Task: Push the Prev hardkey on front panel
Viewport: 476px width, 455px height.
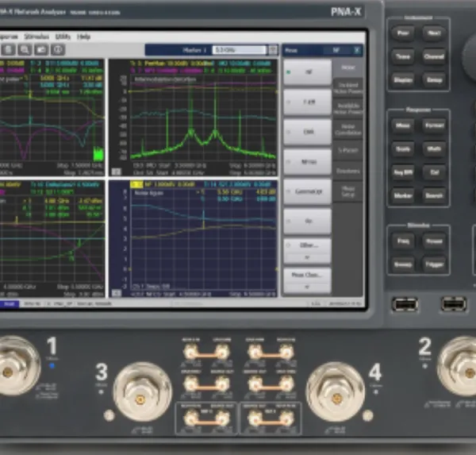Action: (402, 33)
